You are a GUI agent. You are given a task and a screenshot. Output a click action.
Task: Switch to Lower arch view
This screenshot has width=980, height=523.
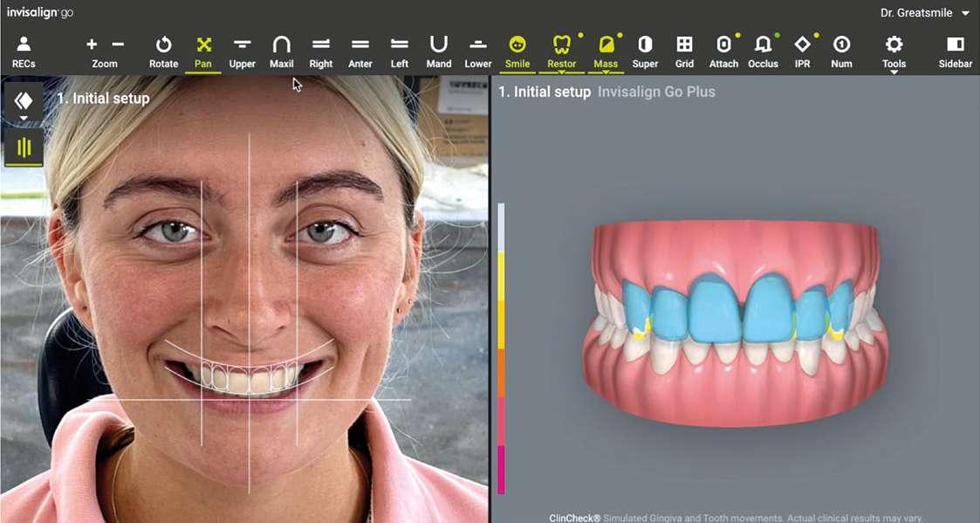pos(478,52)
